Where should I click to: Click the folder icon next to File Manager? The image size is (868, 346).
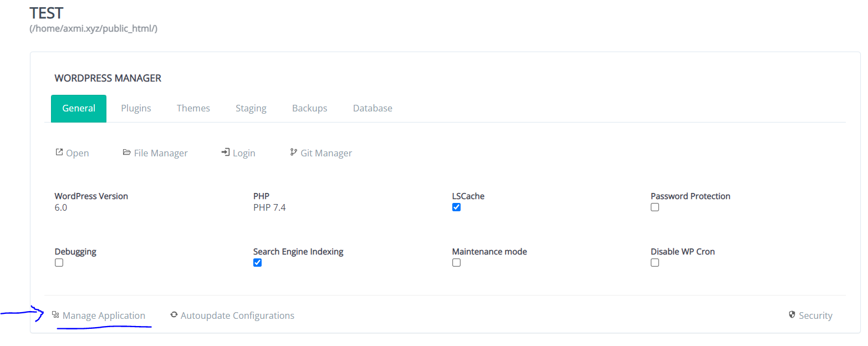[x=127, y=152]
